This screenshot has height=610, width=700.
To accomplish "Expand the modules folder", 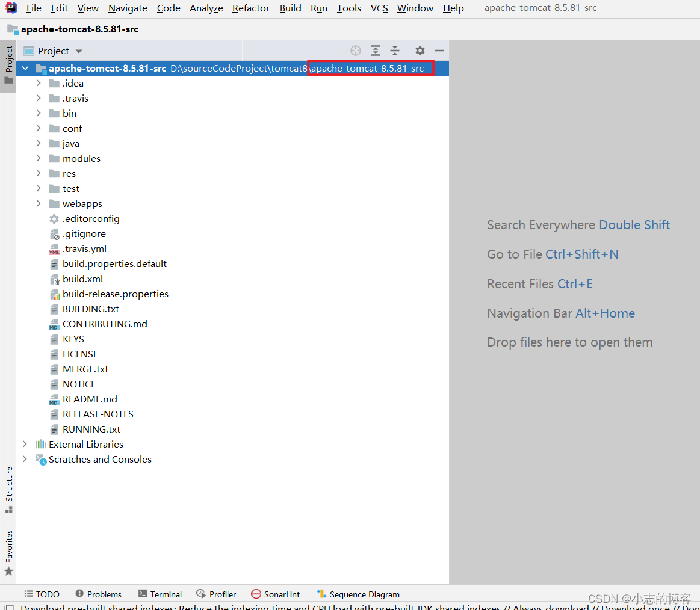I will pyautogui.click(x=39, y=158).
